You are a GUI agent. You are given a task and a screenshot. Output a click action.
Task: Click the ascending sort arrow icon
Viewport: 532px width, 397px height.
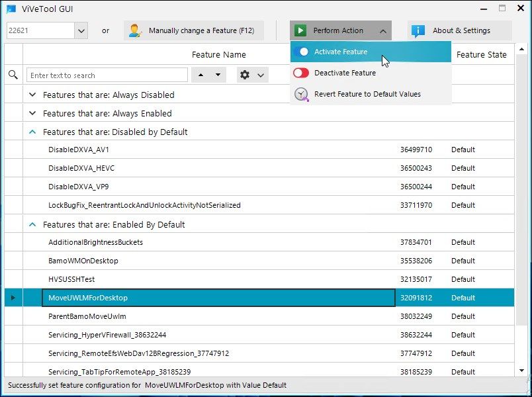pos(202,74)
